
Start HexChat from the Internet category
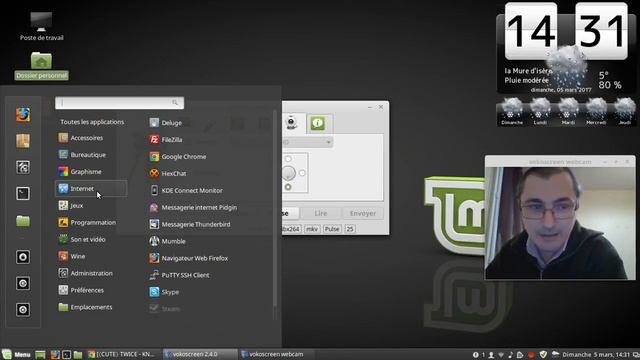coord(168,173)
